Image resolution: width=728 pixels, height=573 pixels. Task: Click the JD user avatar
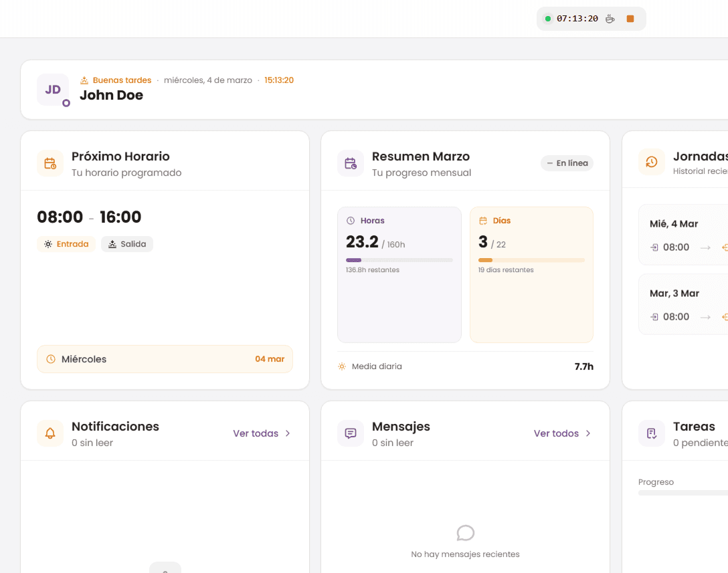[53, 90]
